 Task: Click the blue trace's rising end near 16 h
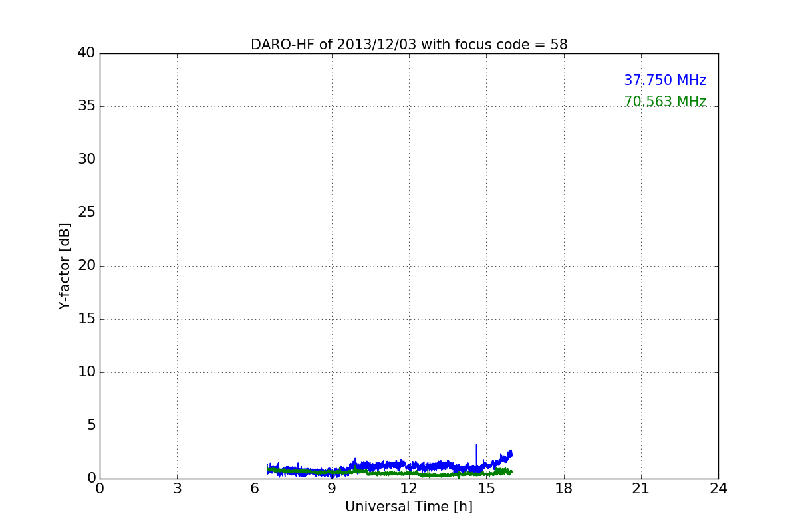coord(509,454)
